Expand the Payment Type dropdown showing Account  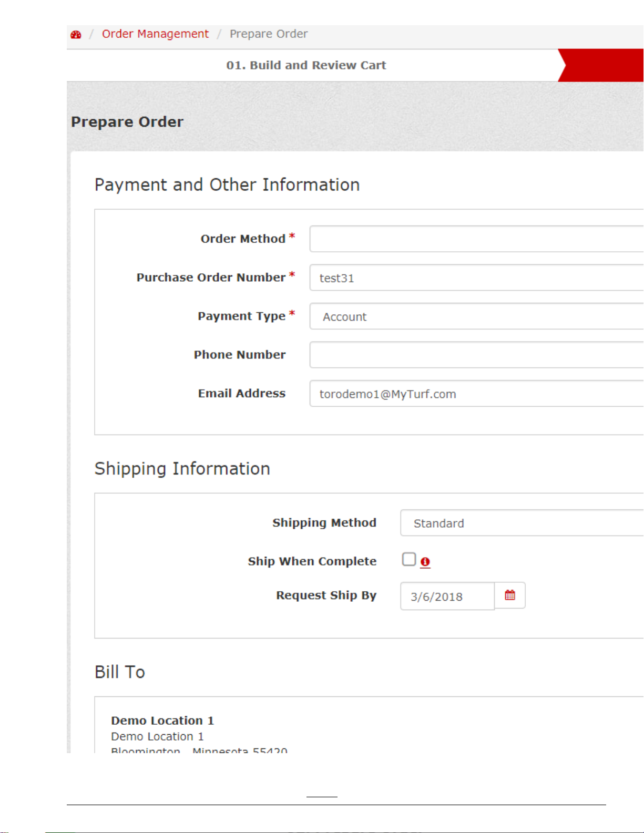(x=476, y=316)
